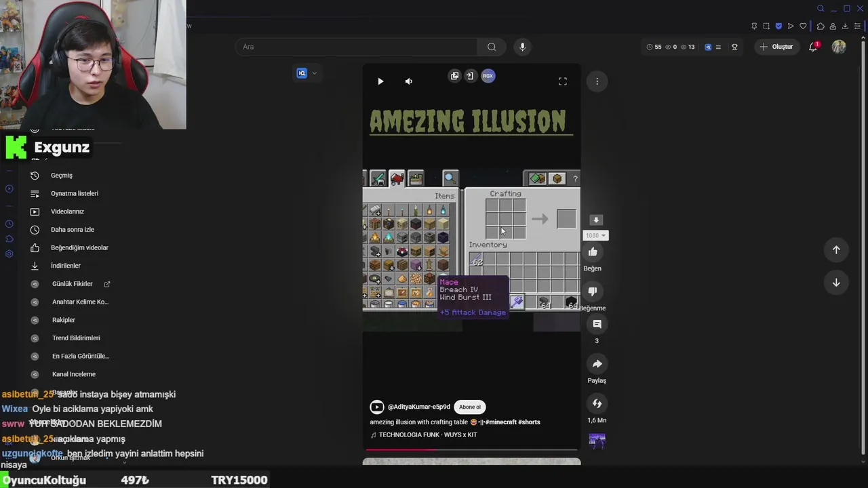Open the remix button showing 1,6 Mn
This screenshot has width=868, height=488.
coord(597,403)
